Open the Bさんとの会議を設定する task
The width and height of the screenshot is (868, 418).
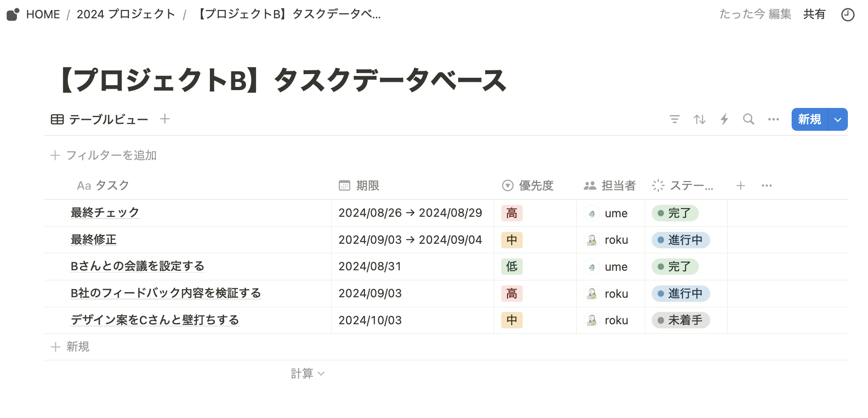137,266
